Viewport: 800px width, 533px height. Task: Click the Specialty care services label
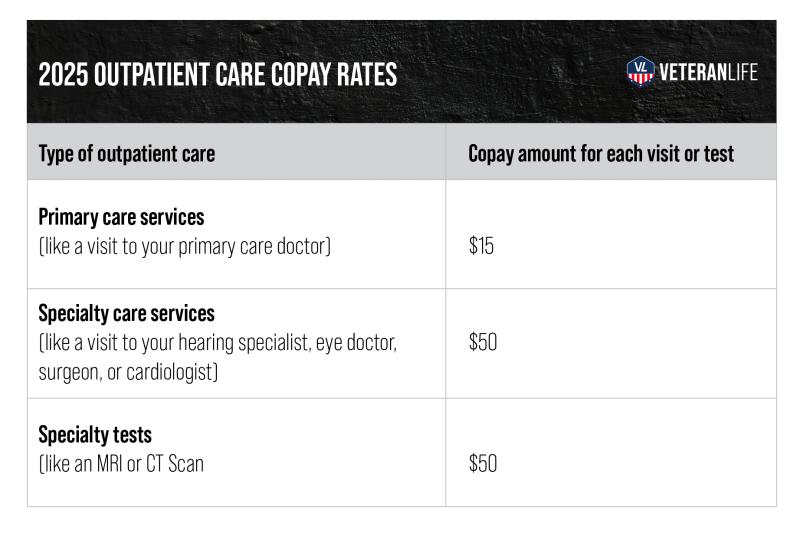(127, 313)
